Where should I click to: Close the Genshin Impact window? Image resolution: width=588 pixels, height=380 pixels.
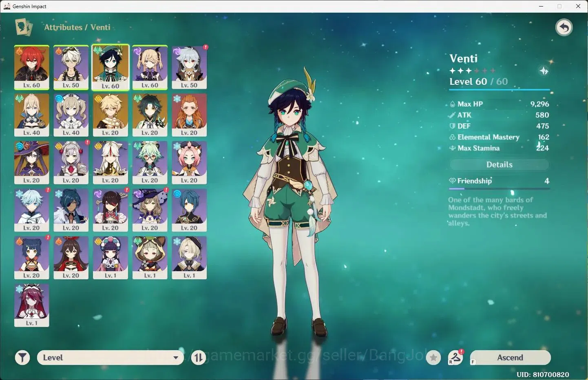pos(578,6)
